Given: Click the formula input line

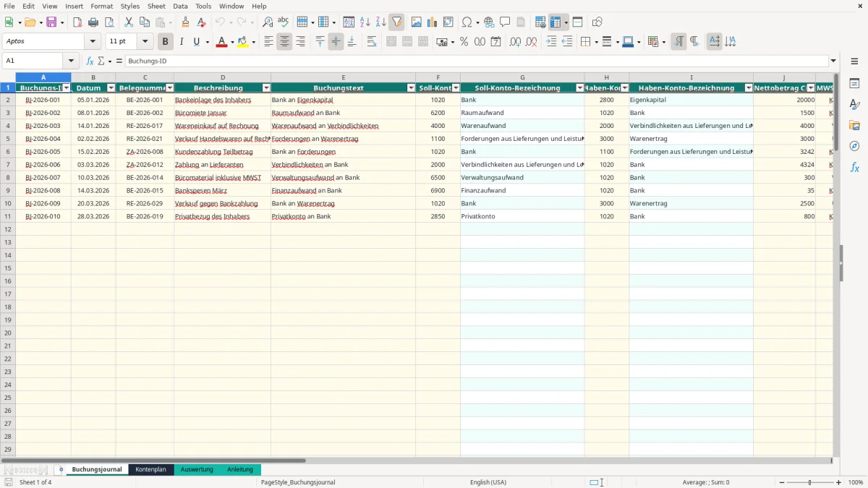Looking at the screenshot, I should point(476,61).
